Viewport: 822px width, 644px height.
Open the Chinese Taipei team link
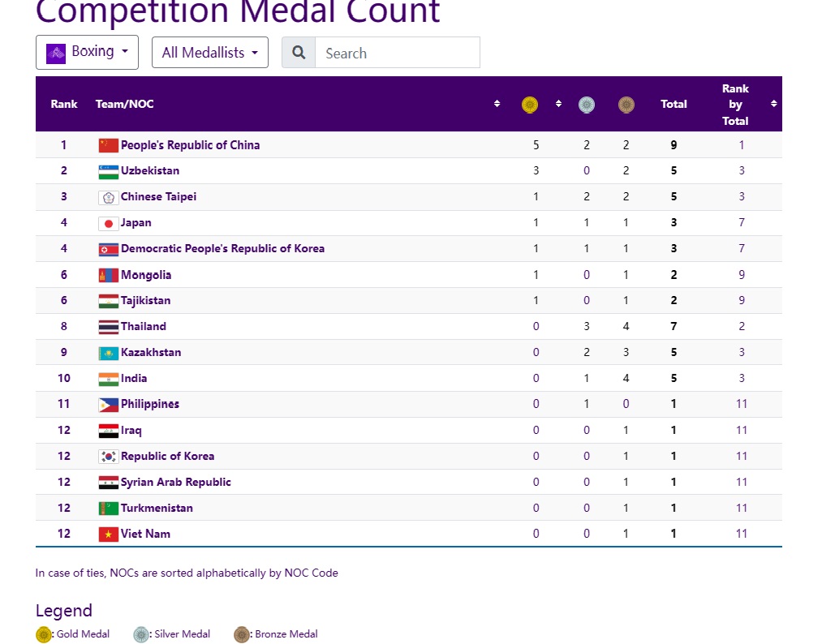pos(158,196)
